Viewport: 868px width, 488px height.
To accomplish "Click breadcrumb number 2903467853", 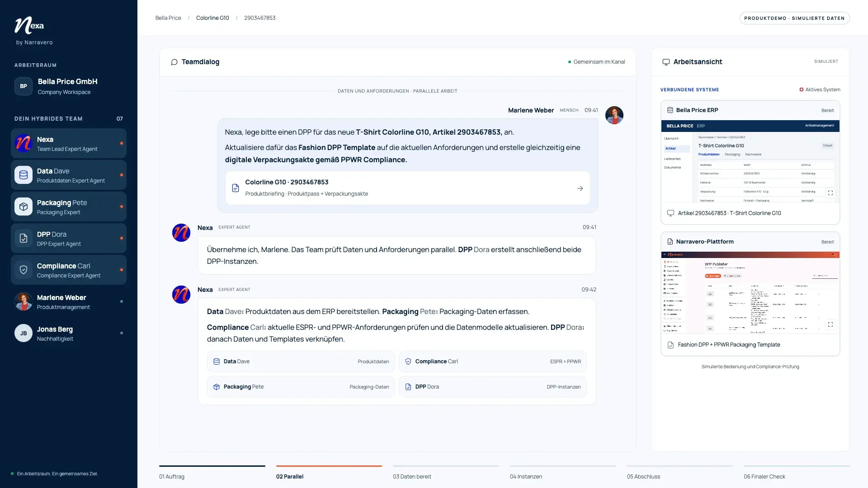I will (x=259, y=18).
